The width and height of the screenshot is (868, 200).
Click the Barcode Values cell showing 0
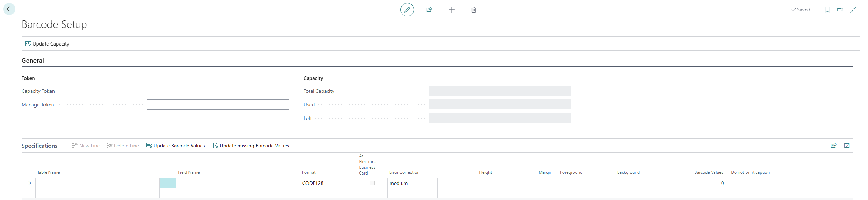coord(700,183)
